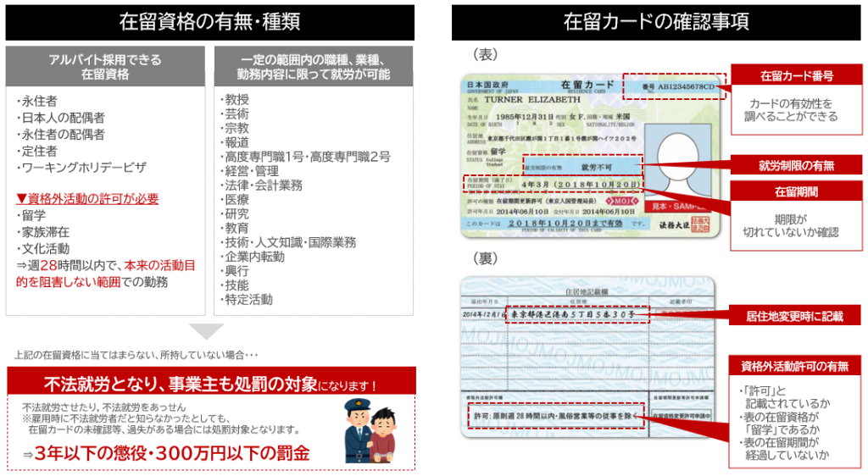The width and height of the screenshot is (868, 476).
Task: Click the 留学 list item under 資格外活動
Action: [x=31, y=216]
